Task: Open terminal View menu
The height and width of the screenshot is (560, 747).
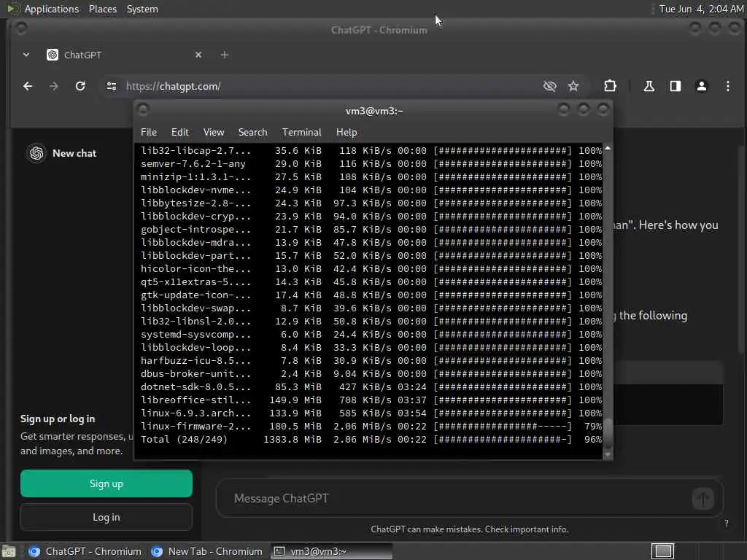Action: click(x=214, y=133)
